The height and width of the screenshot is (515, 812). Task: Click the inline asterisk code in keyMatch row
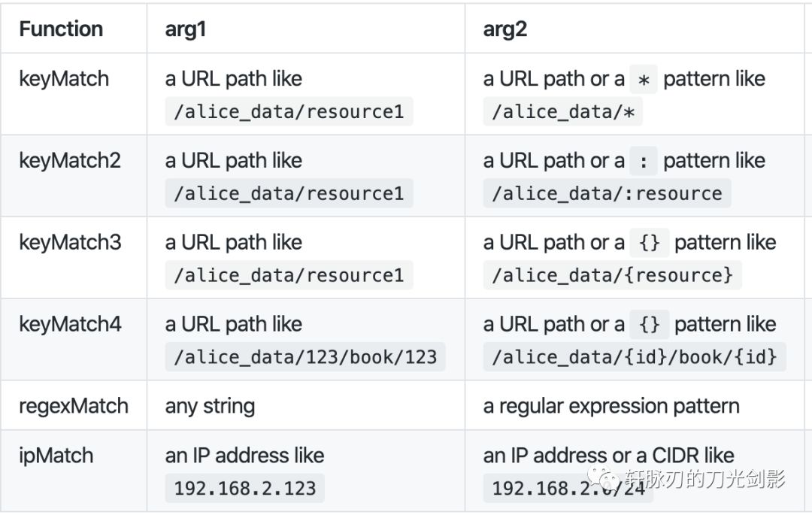643,79
